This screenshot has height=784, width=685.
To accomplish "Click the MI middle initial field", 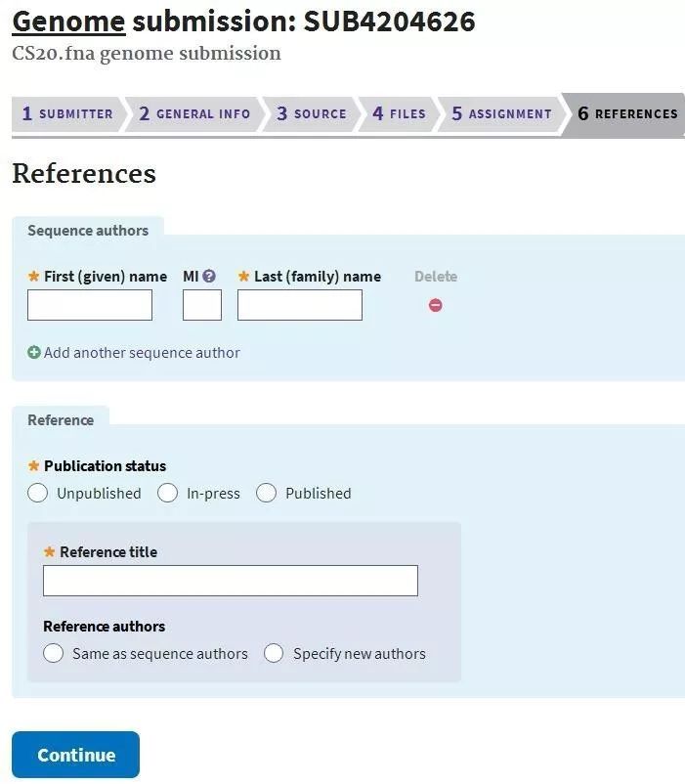I will [202, 305].
